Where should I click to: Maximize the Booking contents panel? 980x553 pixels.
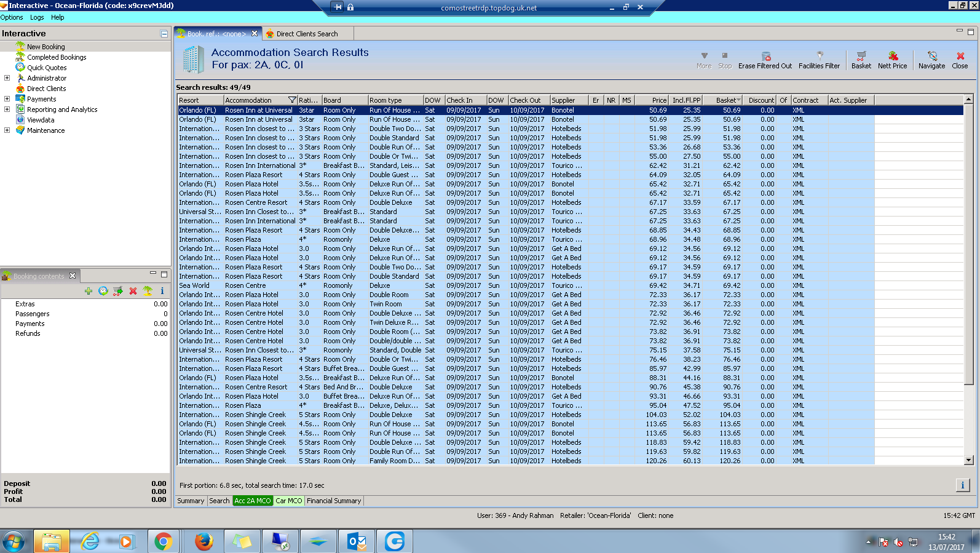164,274
